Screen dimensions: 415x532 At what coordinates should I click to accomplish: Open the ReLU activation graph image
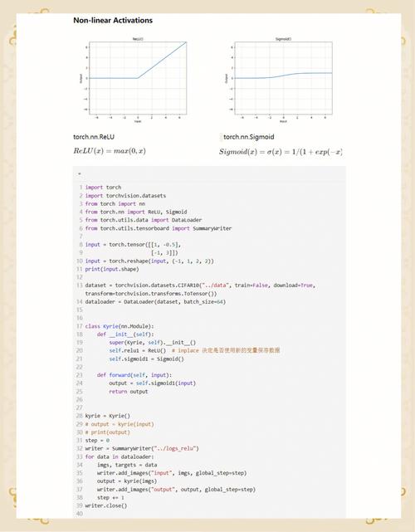pyautogui.click(x=133, y=80)
